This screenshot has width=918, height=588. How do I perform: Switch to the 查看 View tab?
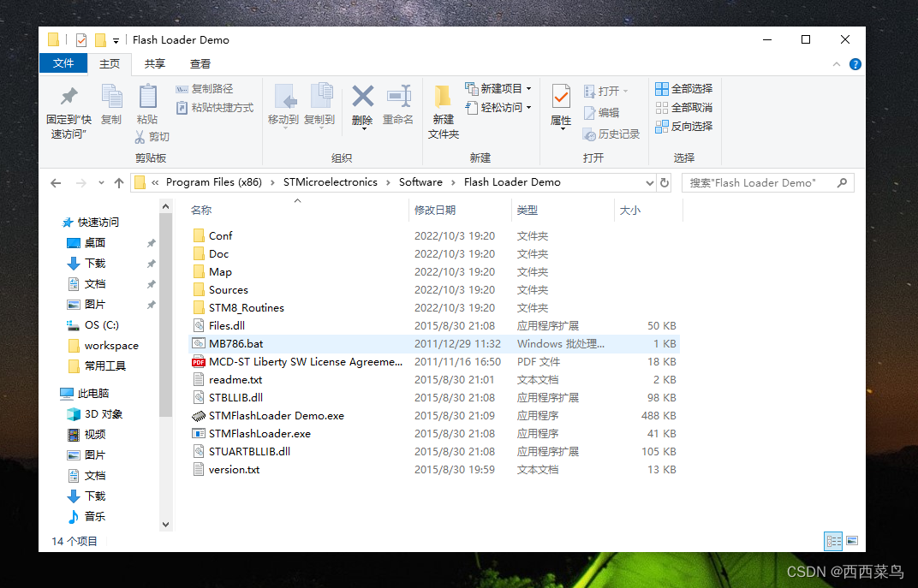(x=200, y=64)
